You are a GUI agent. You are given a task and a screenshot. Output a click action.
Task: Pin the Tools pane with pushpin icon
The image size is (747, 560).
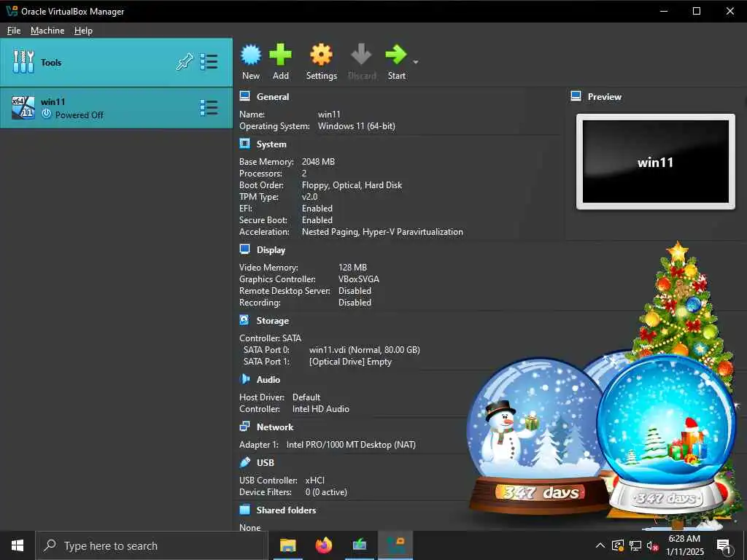tap(185, 62)
